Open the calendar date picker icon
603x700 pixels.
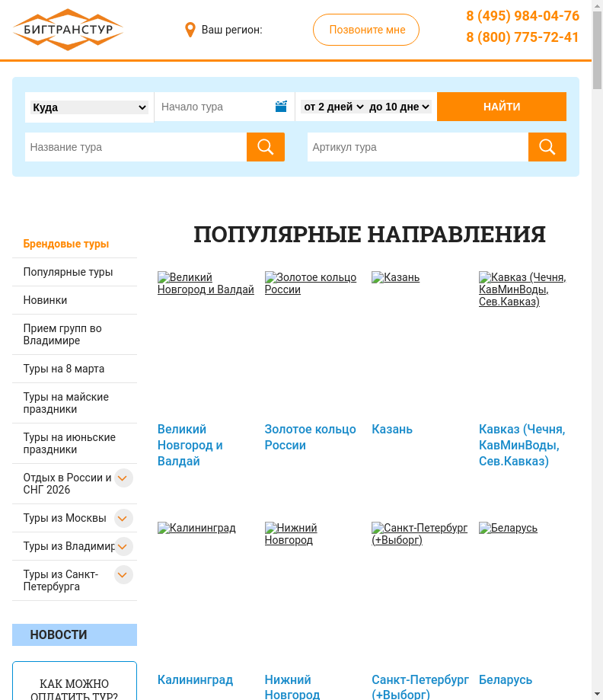(x=281, y=107)
